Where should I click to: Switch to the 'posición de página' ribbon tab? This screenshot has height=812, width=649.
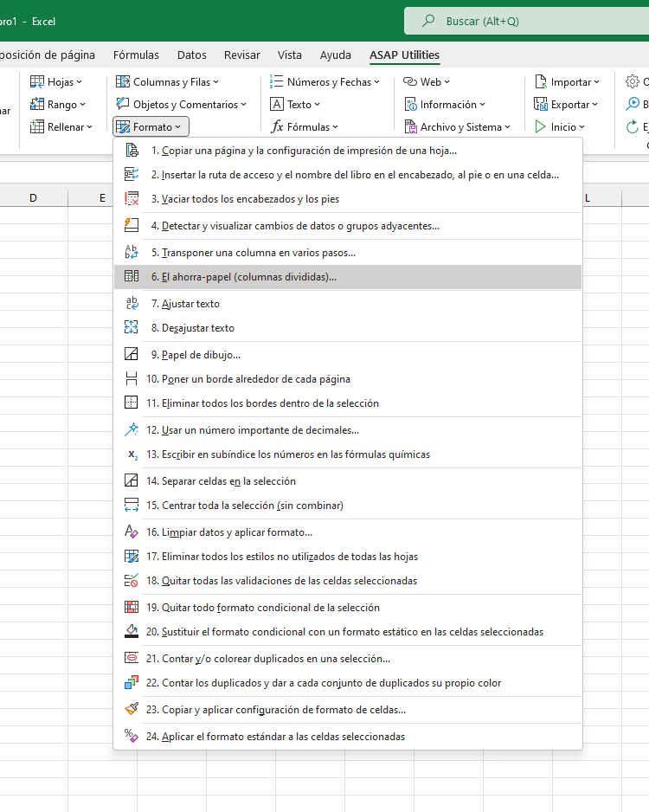48,55
